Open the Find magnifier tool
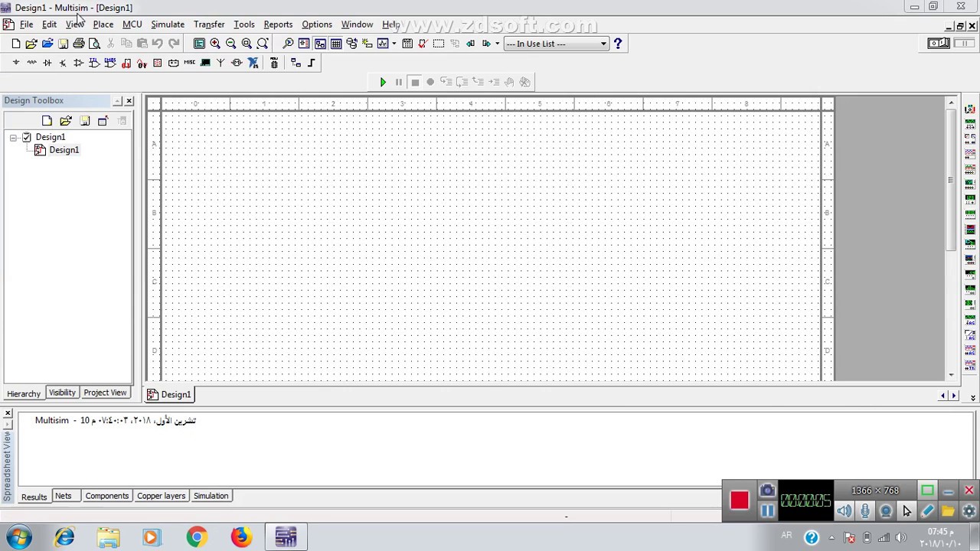Viewport: 980px width, 551px height. pyautogui.click(x=288, y=44)
